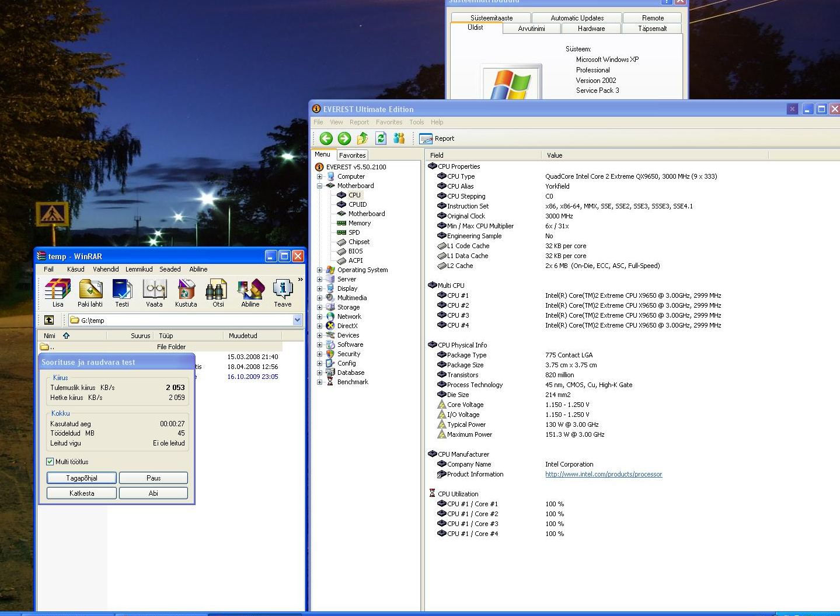Click the Report button in EVEREST toolbar
This screenshot has height=616, width=840.
(x=437, y=138)
